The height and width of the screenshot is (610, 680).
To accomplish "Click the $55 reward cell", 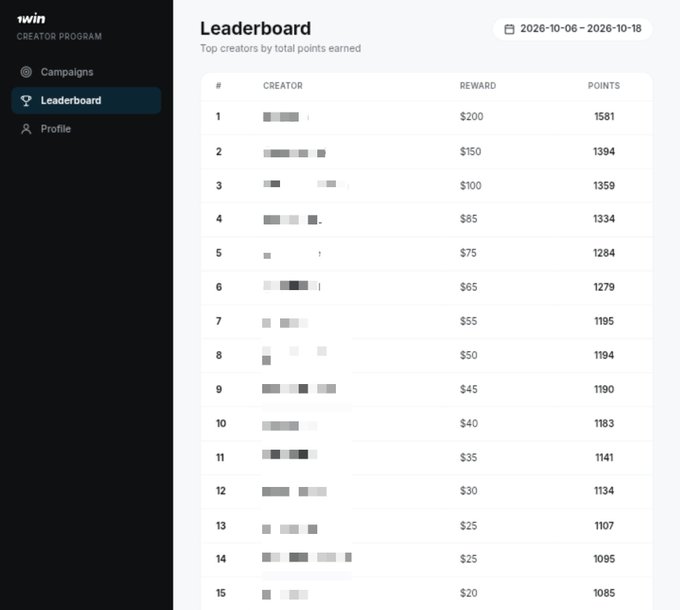I will pyautogui.click(x=468, y=321).
